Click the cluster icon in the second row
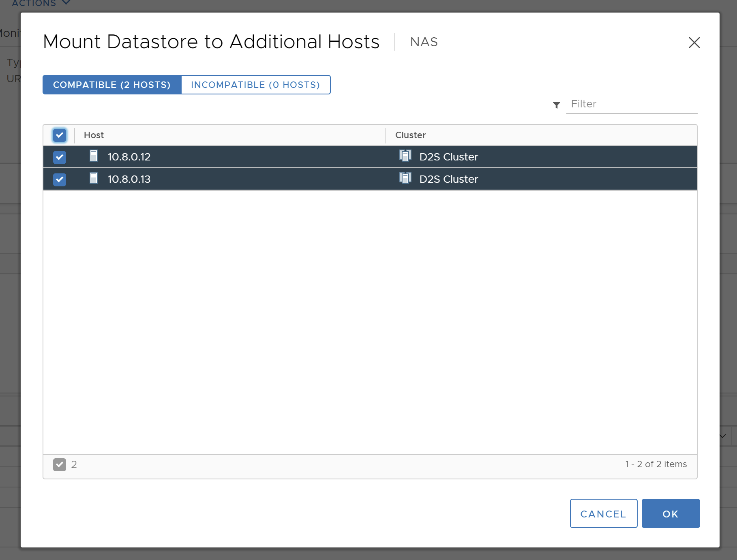Viewport: 737px width, 560px height. (405, 179)
